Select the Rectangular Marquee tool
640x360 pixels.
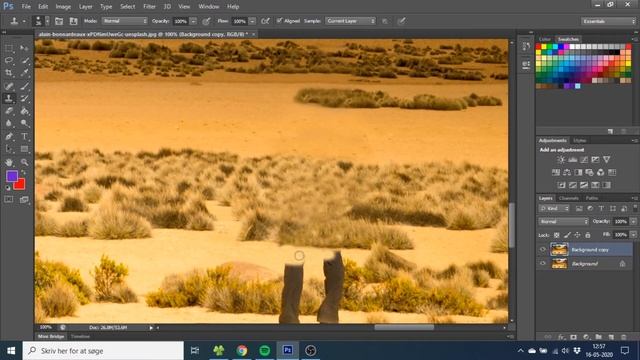click(9, 48)
